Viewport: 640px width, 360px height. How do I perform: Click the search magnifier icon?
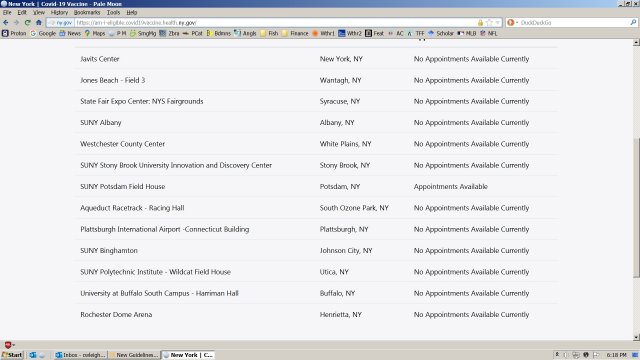633,22
